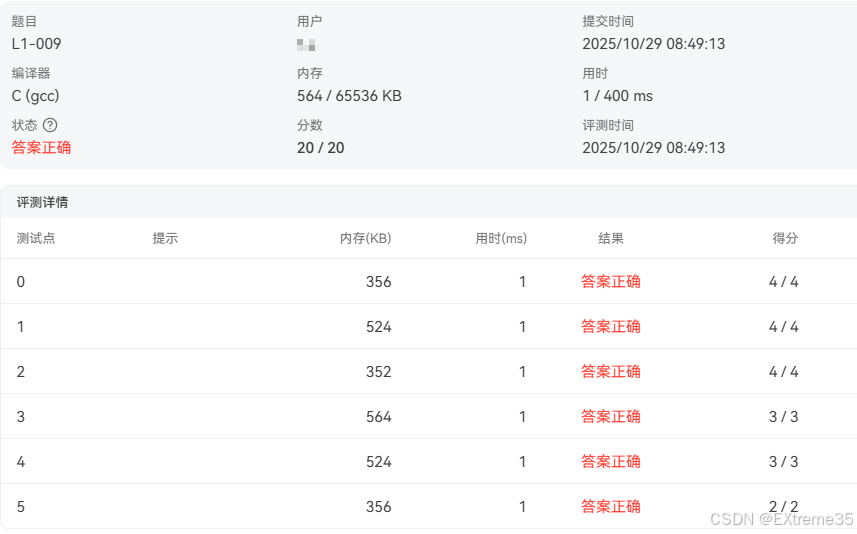Open the L1-009 problem link

[x=36, y=44]
